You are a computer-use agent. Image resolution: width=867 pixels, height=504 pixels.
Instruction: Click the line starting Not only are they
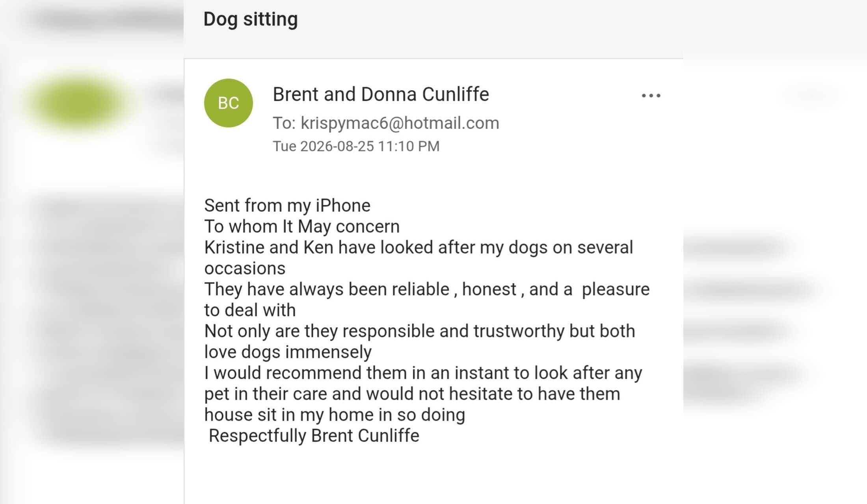pos(420,331)
